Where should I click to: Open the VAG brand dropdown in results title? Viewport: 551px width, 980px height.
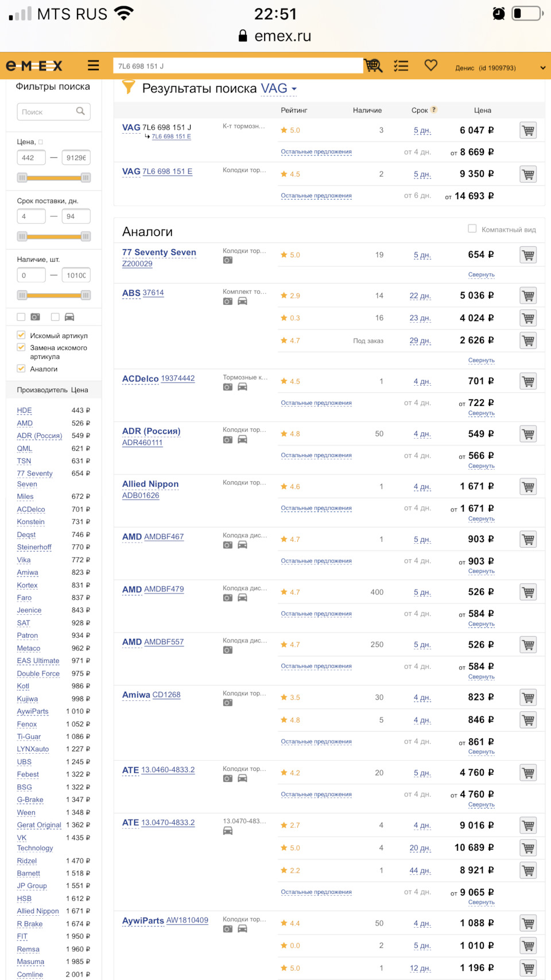pyautogui.click(x=279, y=88)
